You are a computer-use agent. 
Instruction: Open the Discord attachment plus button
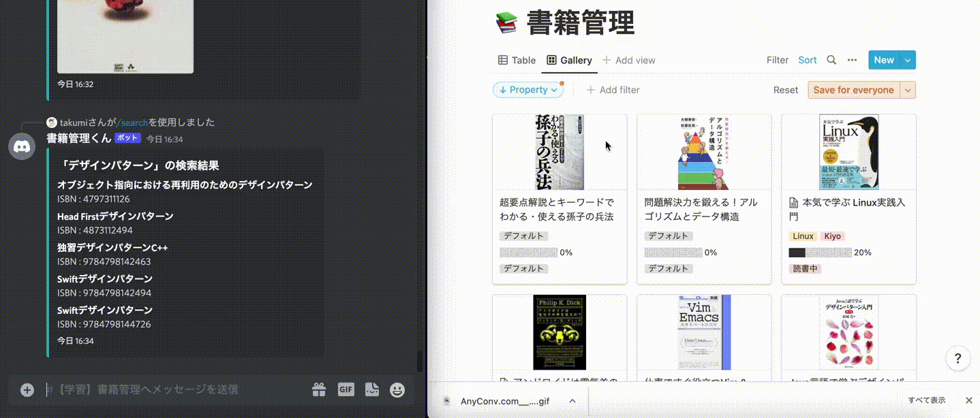27,390
